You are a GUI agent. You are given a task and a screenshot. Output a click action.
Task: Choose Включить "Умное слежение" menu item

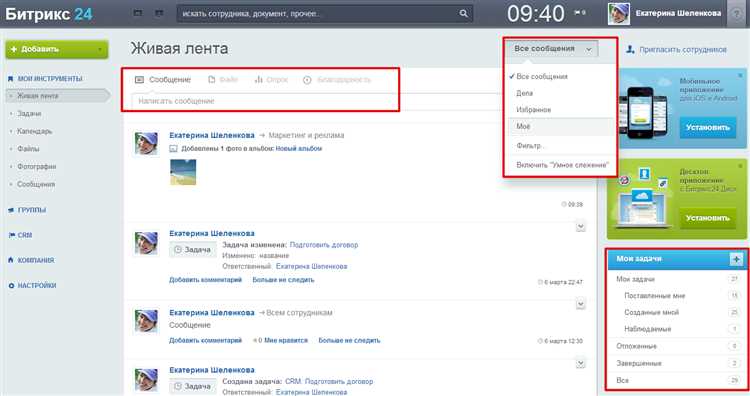pyautogui.click(x=562, y=165)
